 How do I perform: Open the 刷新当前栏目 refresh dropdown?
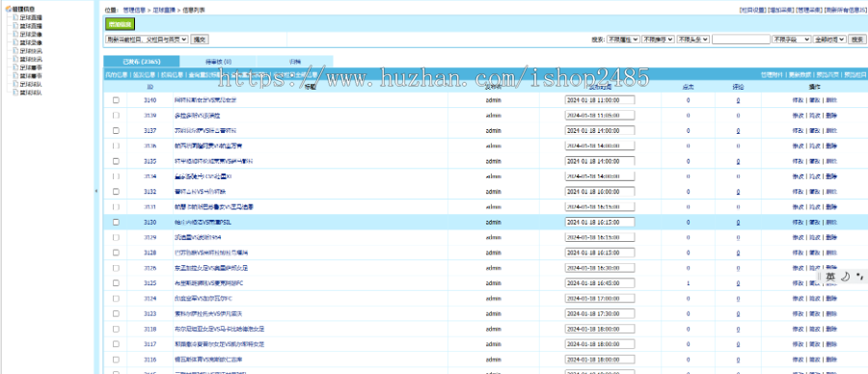147,40
